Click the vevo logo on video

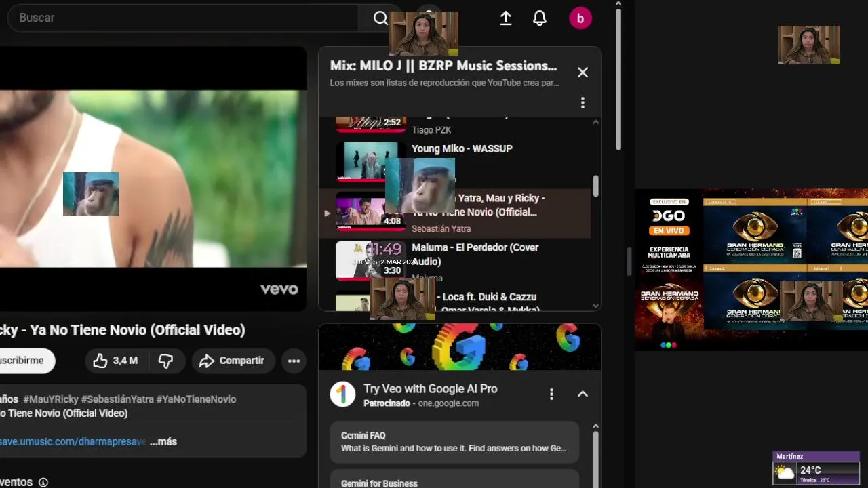pos(279,289)
